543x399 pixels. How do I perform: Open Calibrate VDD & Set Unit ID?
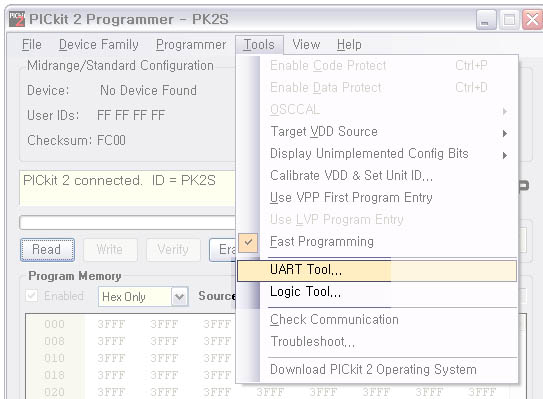tap(377, 176)
